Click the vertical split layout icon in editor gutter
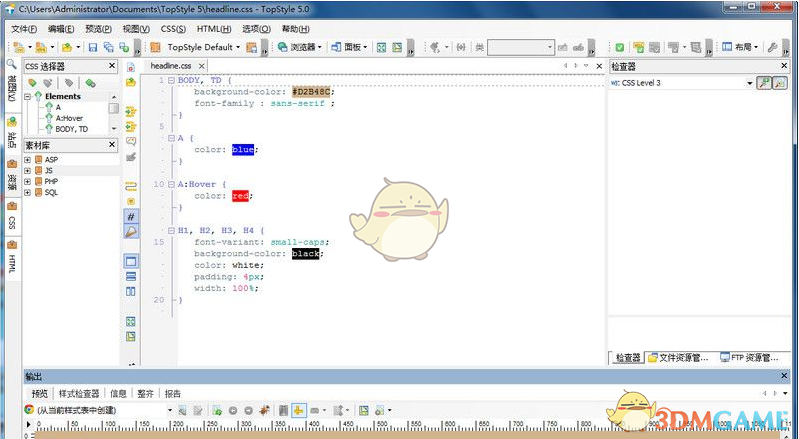This screenshot has width=799, height=439. click(131, 291)
